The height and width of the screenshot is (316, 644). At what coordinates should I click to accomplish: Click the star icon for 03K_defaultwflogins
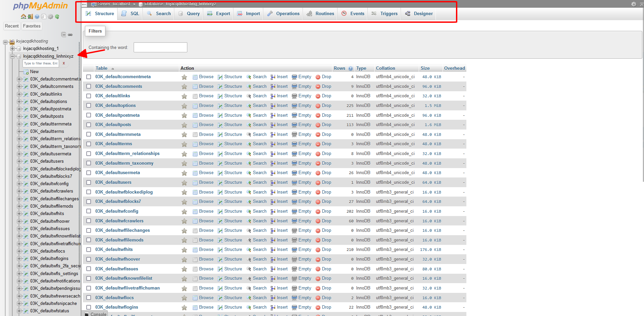(184, 308)
